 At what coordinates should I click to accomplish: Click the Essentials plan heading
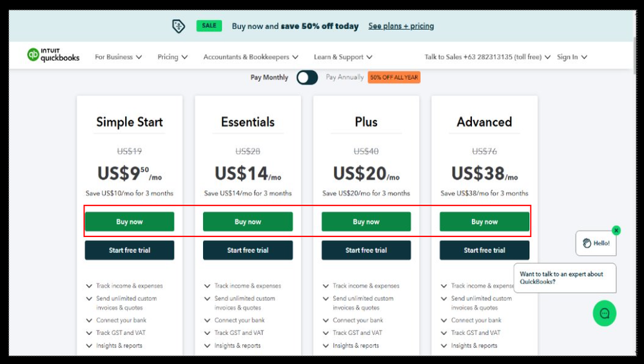pos(248,122)
